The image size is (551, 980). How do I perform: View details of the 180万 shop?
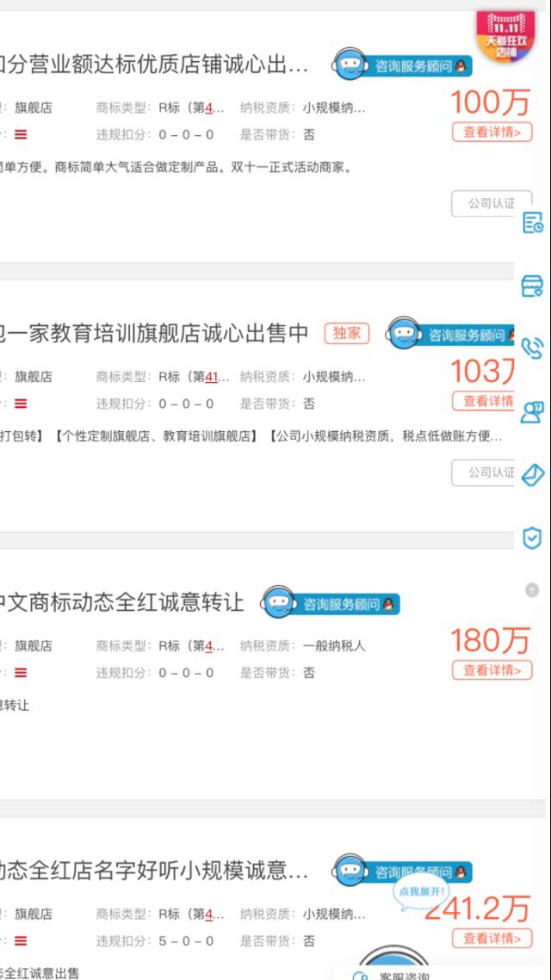(x=492, y=670)
